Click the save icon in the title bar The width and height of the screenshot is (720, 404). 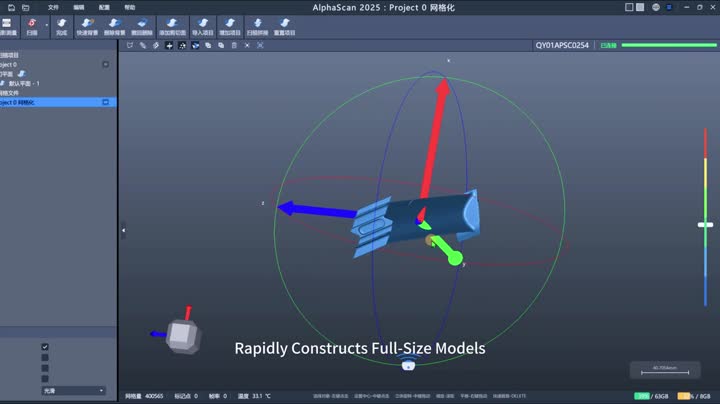[x=11, y=7]
